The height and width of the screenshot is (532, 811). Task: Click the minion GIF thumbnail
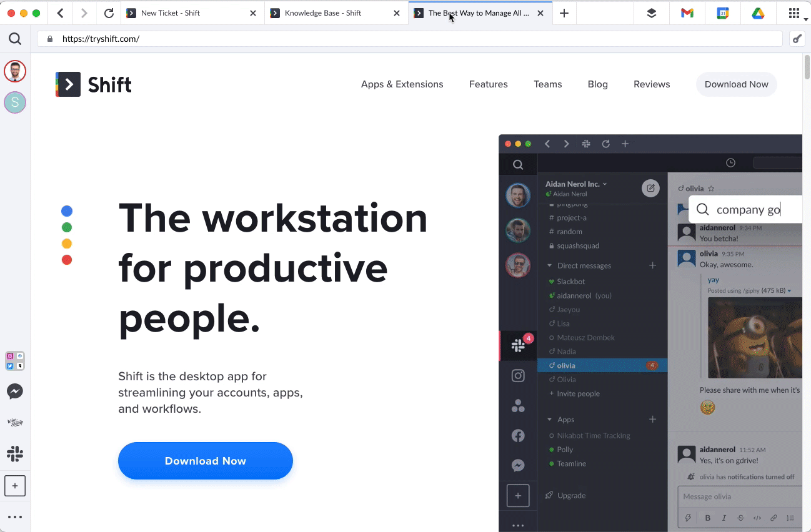click(x=755, y=337)
